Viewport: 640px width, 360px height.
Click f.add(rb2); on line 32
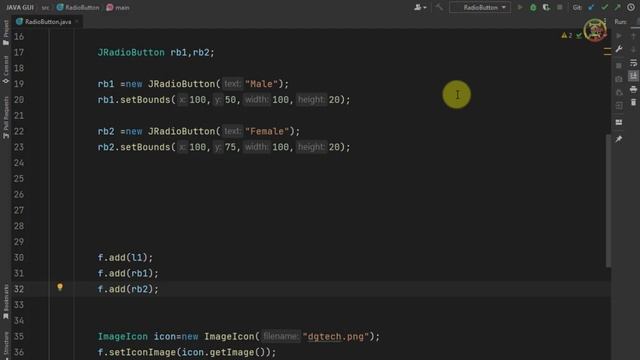tap(128, 289)
